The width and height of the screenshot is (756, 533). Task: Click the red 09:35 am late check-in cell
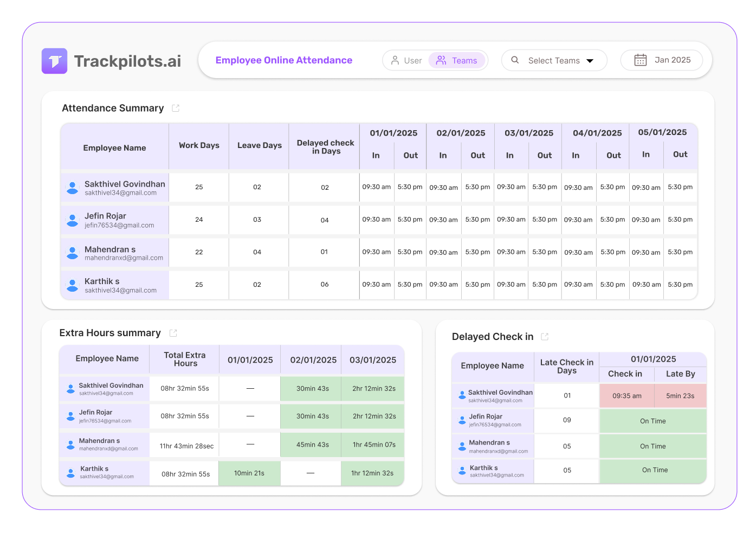(x=626, y=396)
